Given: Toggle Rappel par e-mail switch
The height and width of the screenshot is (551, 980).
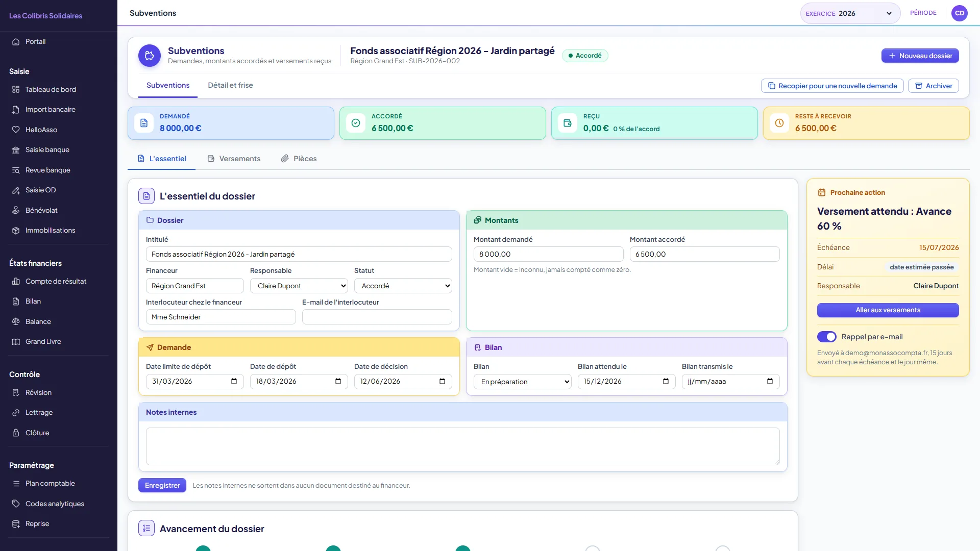Looking at the screenshot, I should 827,337.
